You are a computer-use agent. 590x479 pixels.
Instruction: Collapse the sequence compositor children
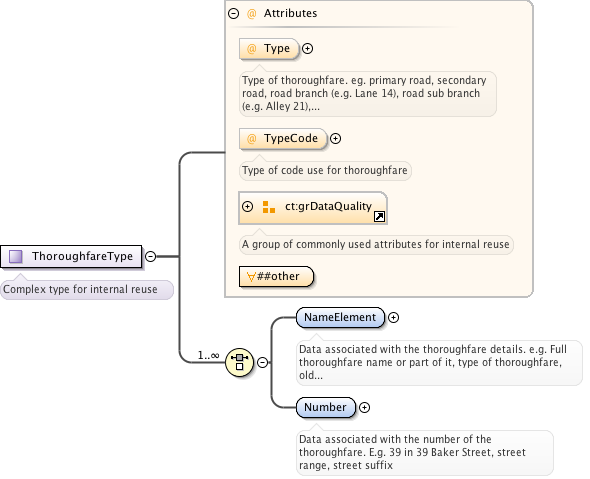point(263,362)
